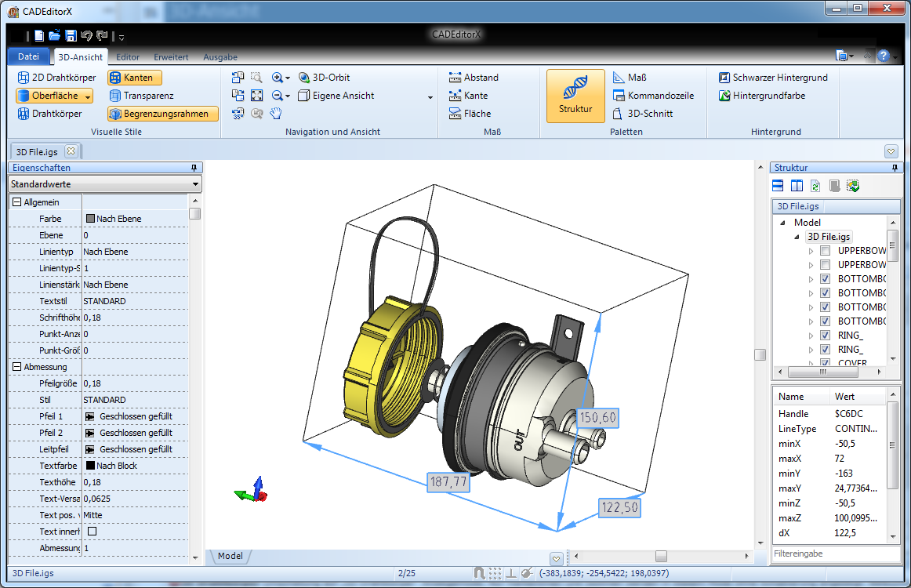Switch to the Editor ribbon tab

128,57
